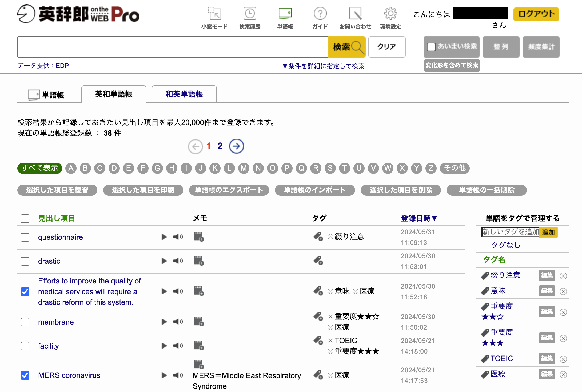Sort by 登録日時▼ column header

[419, 218]
